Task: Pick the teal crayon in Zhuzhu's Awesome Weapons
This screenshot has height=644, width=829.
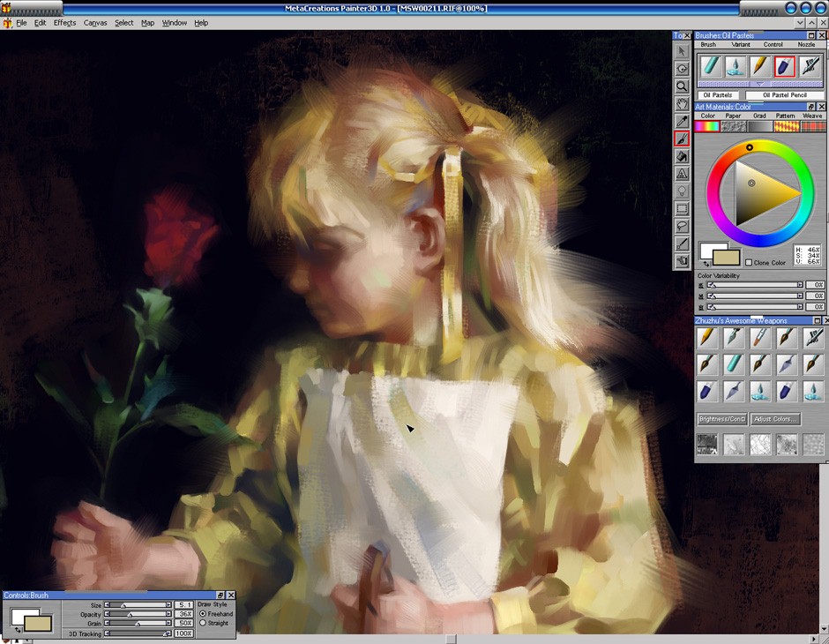Action: point(733,363)
